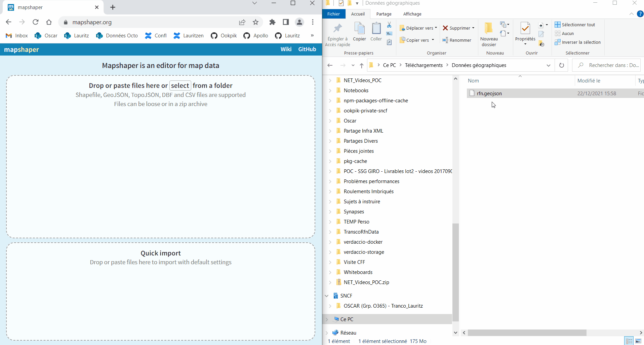
Task: Expand the Réseau tree node
Action: (x=326, y=333)
